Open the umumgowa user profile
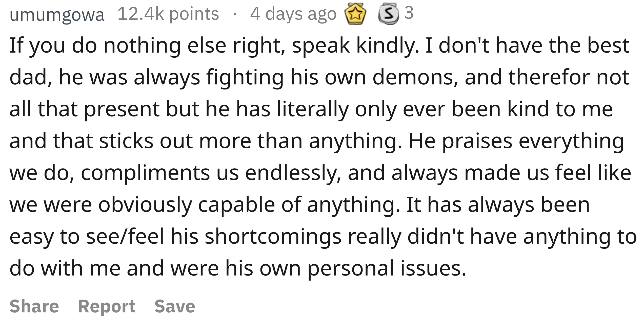This screenshot has height=321, width=644. coord(57,15)
